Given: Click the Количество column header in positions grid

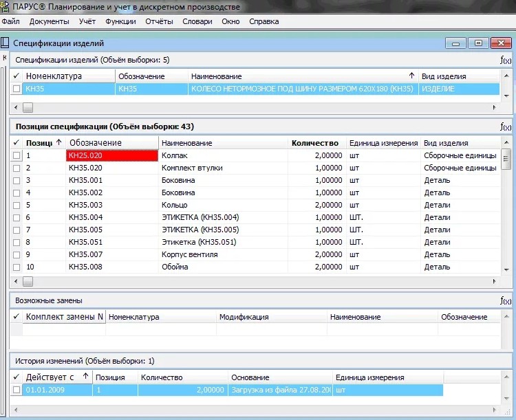Looking at the screenshot, I should [315, 143].
